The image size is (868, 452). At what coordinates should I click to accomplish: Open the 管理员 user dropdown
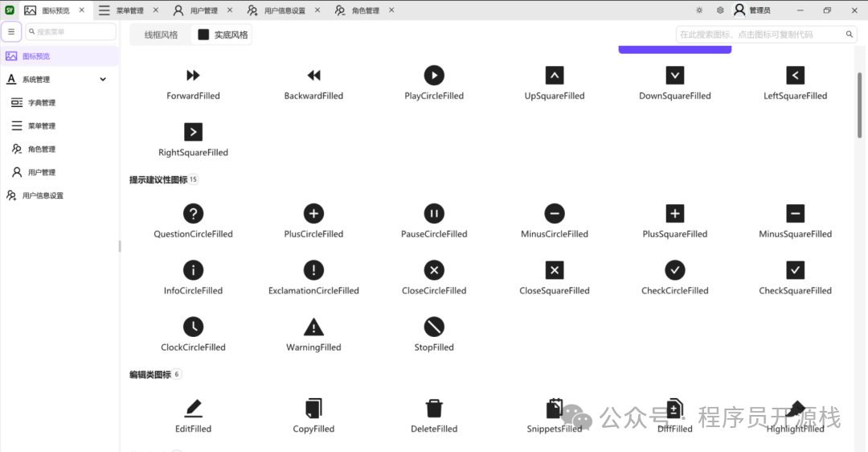[x=752, y=10]
